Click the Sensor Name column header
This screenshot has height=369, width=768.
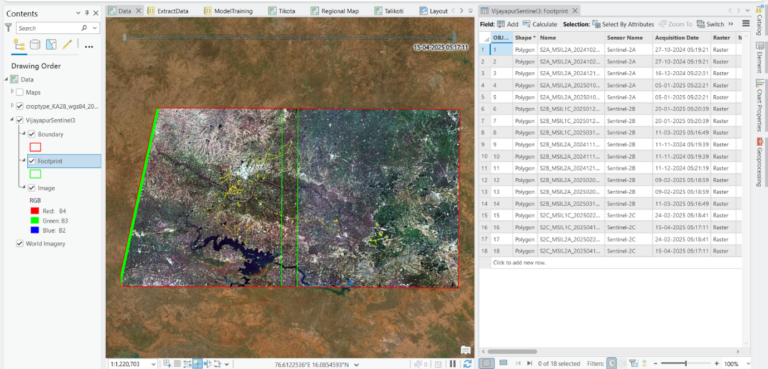(x=628, y=38)
